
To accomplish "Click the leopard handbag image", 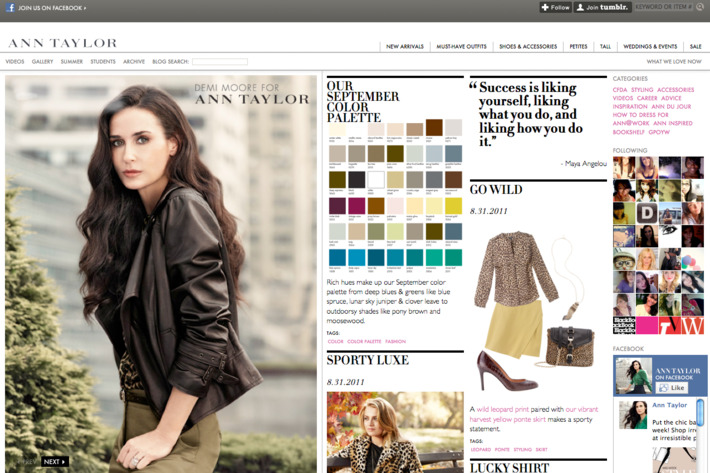I will [570, 347].
